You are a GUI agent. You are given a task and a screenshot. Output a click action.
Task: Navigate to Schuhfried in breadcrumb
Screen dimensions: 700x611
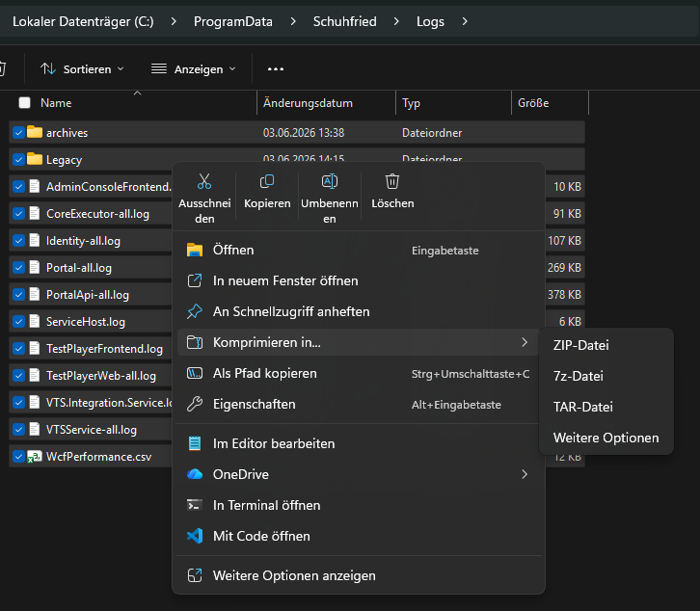click(x=344, y=21)
